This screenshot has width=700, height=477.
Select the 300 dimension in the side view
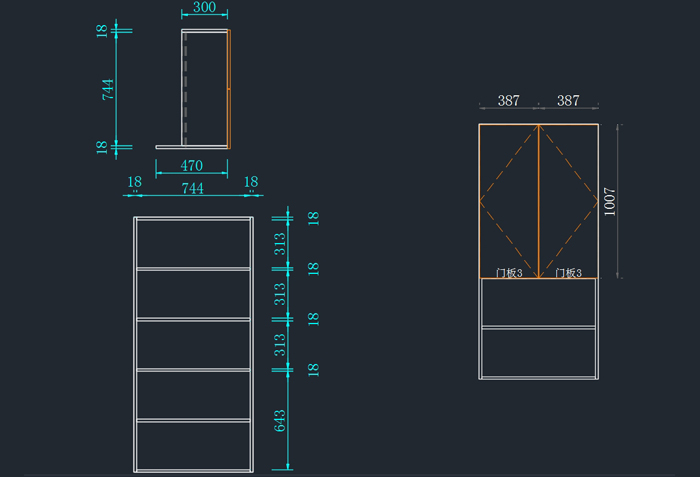click(x=204, y=8)
